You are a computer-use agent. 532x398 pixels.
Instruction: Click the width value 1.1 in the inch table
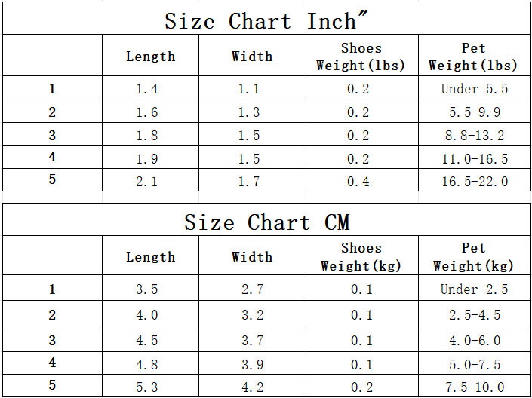(248, 89)
